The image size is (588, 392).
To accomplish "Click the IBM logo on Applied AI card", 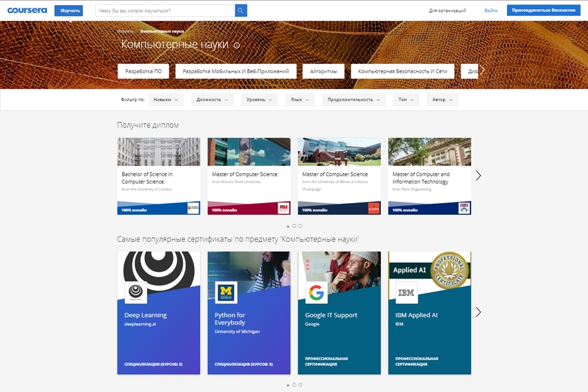I will point(406,293).
